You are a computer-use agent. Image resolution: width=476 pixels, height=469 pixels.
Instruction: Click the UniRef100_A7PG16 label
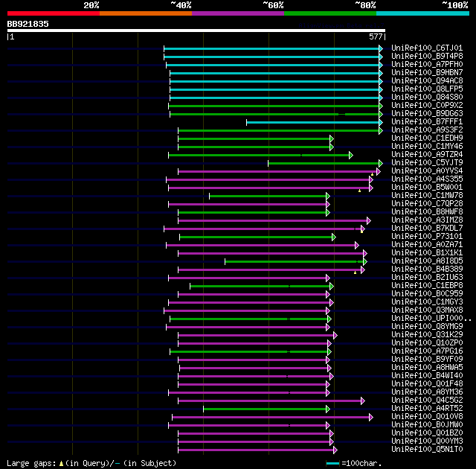(427, 351)
